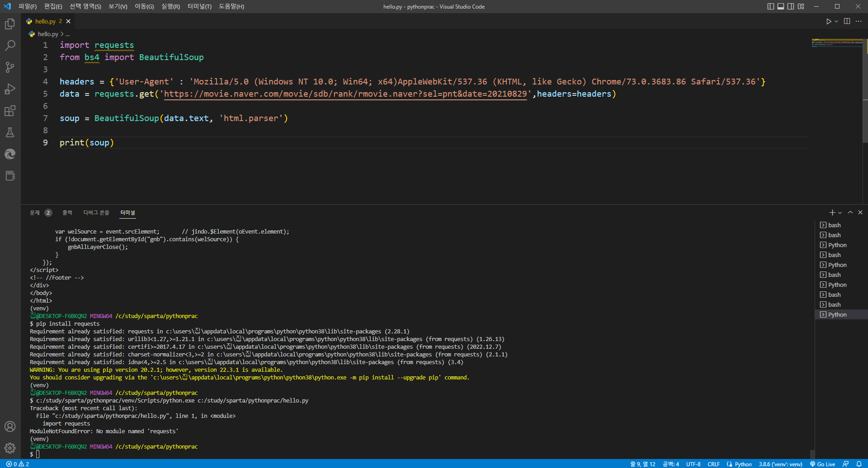Start Go Live server
The width and height of the screenshot is (868, 468).
(822, 464)
